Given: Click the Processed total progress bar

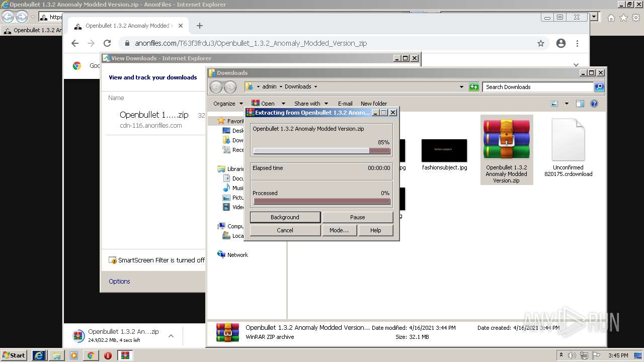Looking at the screenshot, I should [322, 201].
